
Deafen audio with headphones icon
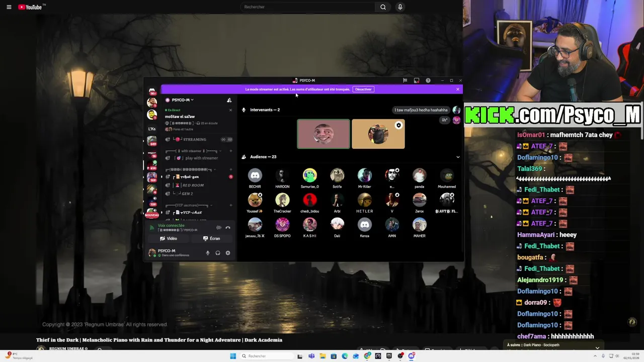click(x=218, y=253)
